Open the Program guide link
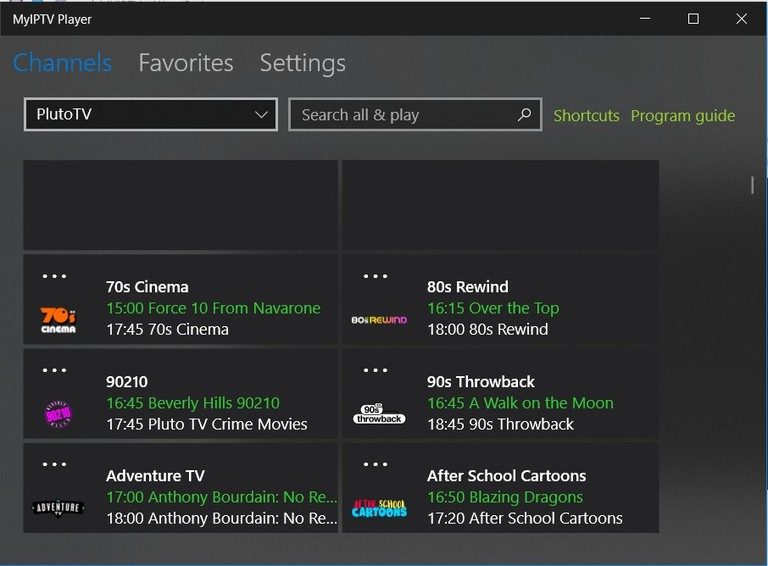The width and height of the screenshot is (768, 566). tap(683, 116)
